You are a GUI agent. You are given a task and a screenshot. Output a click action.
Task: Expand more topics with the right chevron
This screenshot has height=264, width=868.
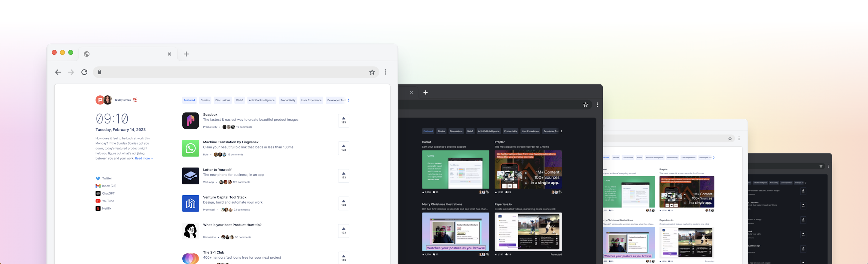[x=348, y=100]
